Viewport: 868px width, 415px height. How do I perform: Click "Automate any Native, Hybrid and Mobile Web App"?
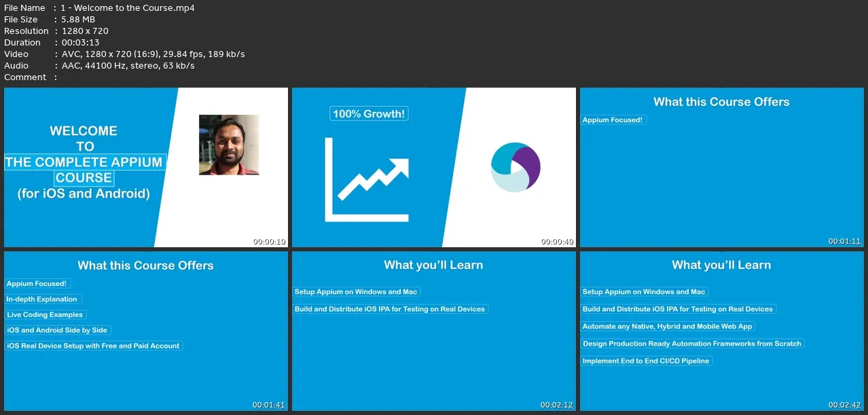(x=668, y=327)
